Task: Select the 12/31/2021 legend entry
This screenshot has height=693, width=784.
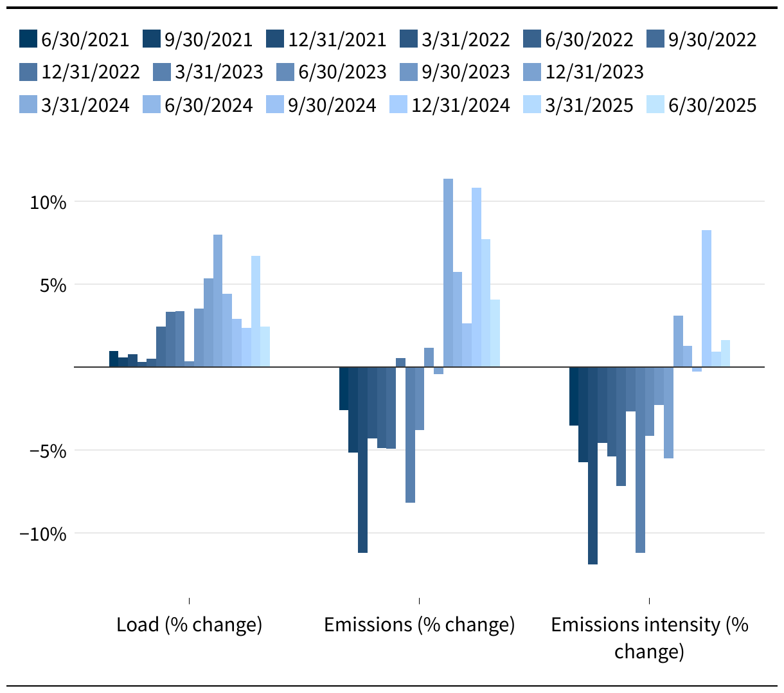Action: [x=326, y=39]
